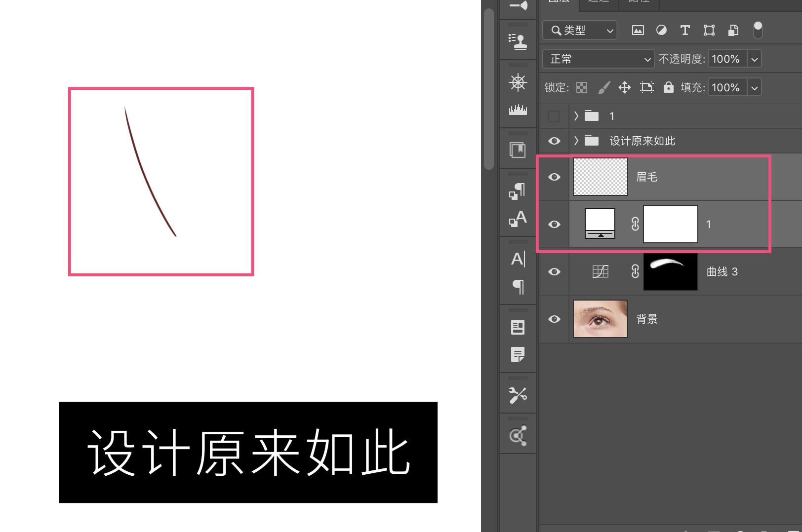Select the Notes tool in the toolbar
Viewport: 802px width, 532px height.
click(518, 355)
